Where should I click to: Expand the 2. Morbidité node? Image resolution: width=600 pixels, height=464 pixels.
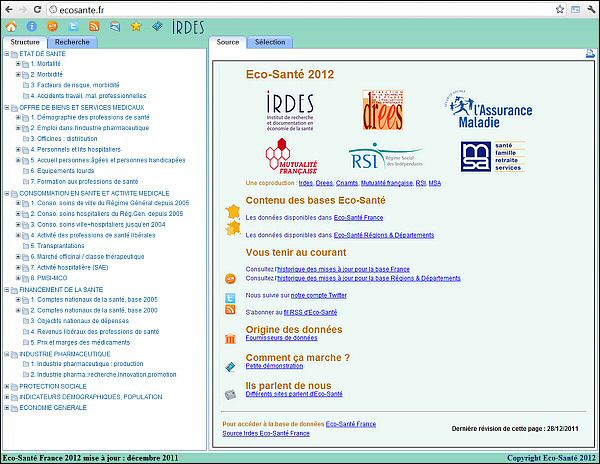pos(18,75)
